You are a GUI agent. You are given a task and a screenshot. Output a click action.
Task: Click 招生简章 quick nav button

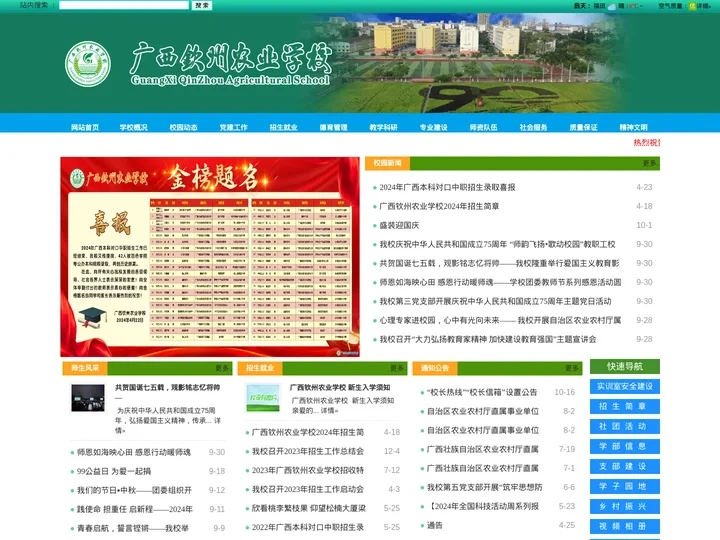[x=624, y=406]
